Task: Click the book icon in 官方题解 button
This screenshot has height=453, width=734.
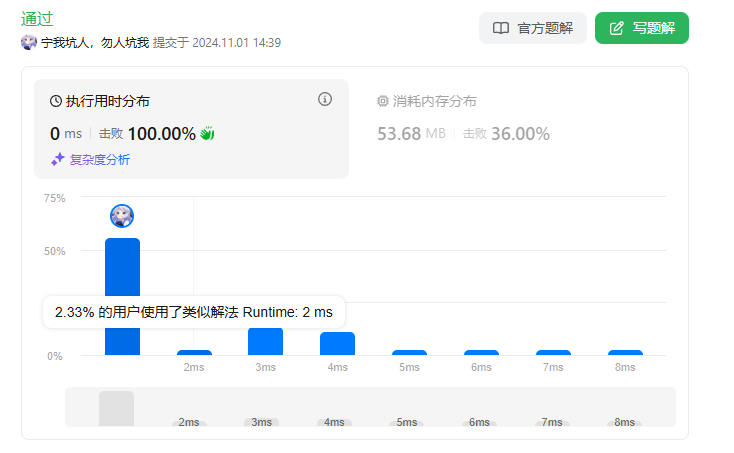Action: tap(501, 28)
